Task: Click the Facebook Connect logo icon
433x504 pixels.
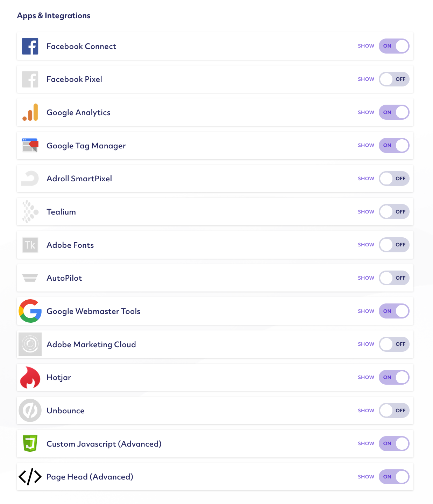Action: click(x=30, y=46)
